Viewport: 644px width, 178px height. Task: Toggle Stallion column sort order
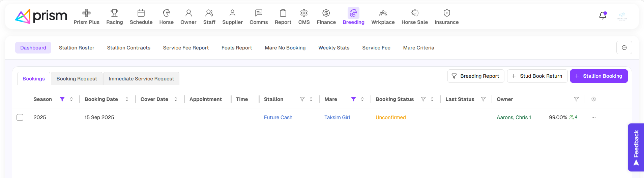tap(311, 99)
